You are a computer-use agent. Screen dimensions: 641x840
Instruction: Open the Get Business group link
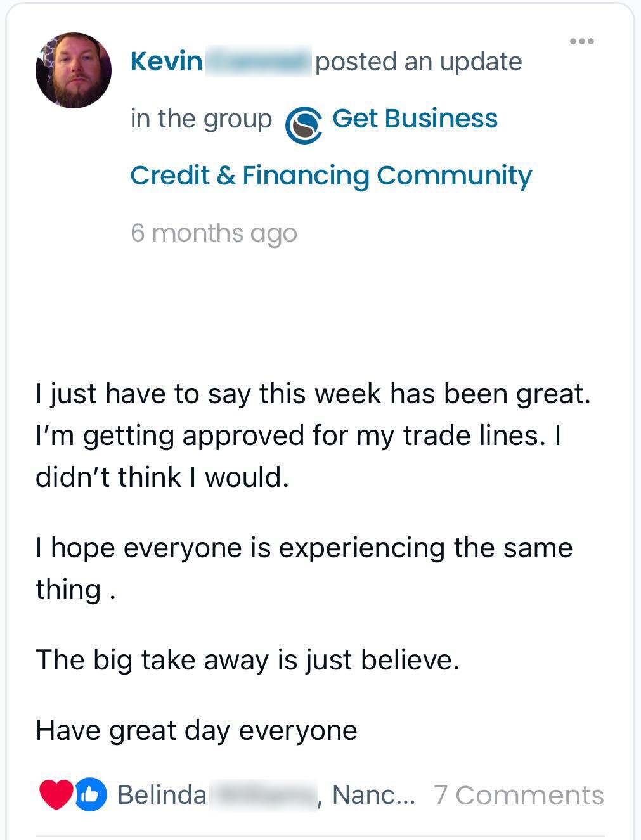[x=415, y=119]
